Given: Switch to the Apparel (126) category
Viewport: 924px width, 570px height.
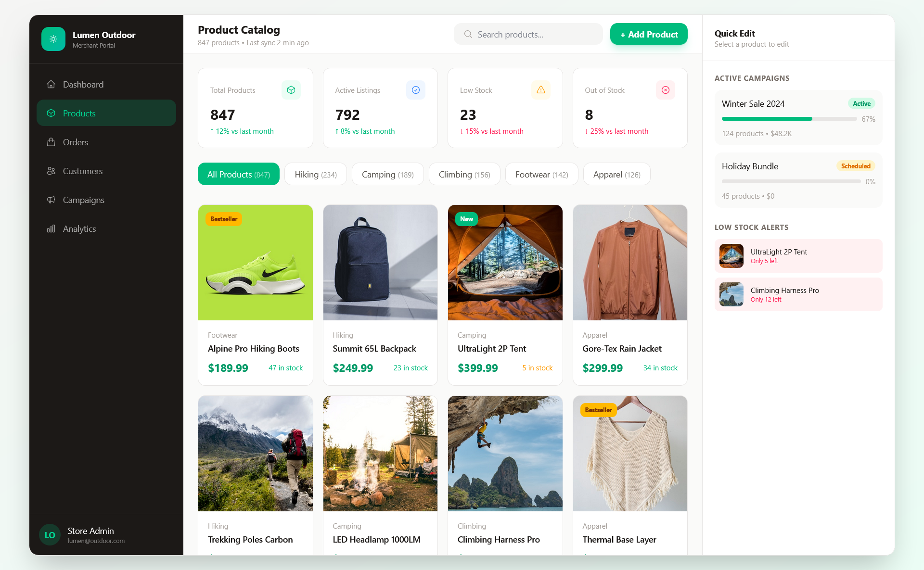Looking at the screenshot, I should pos(616,174).
